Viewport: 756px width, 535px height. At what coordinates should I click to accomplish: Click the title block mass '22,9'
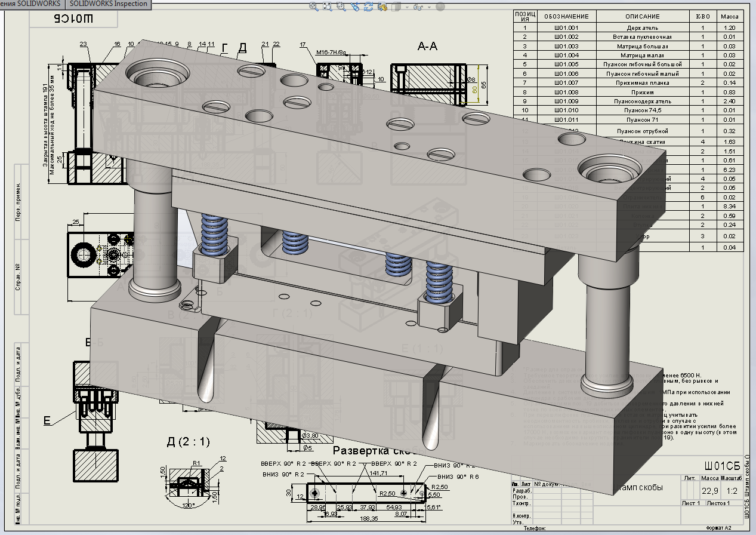pos(709,491)
